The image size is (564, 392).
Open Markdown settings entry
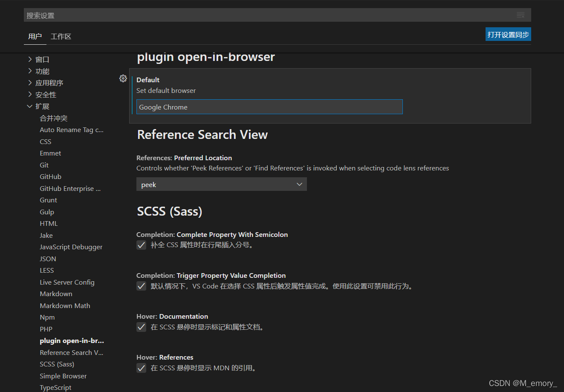click(x=56, y=294)
